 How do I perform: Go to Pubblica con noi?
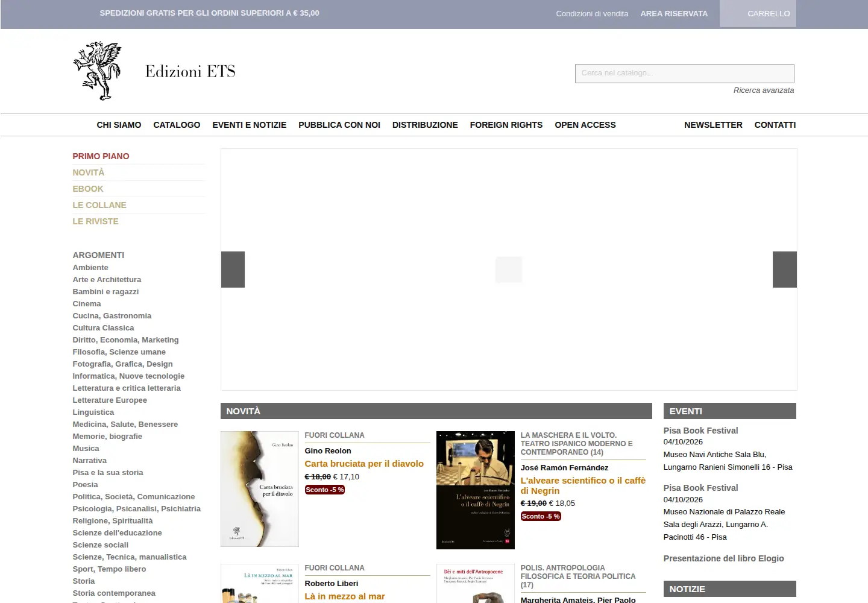point(339,125)
